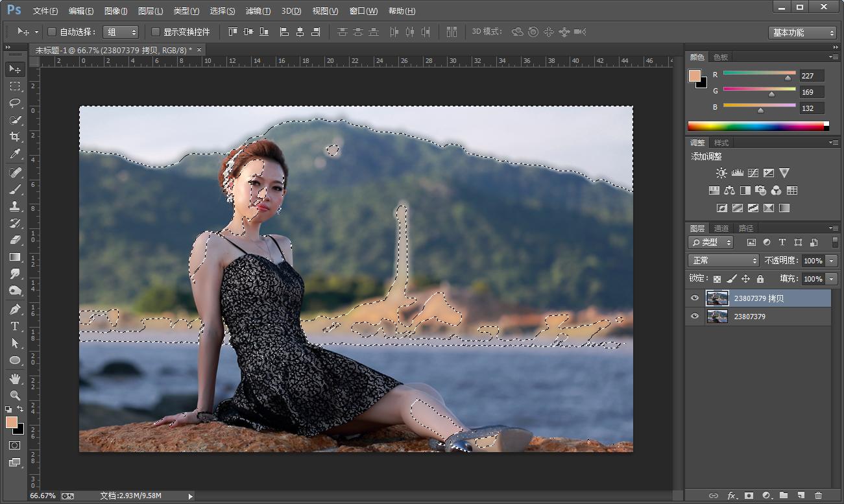Click the delete layer trash icon
This screenshot has height=504, width=844.
[x=818, y=496]
